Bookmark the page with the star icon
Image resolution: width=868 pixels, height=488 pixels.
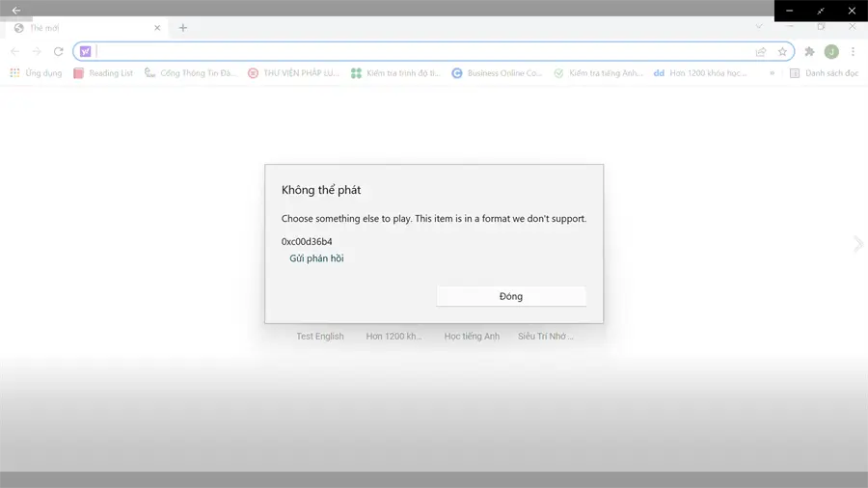point(782,51)
